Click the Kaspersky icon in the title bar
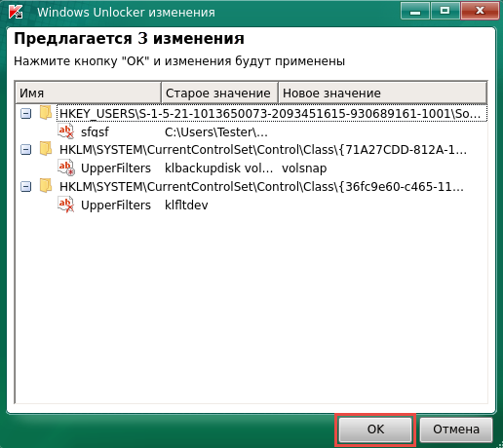 pyautogui.click(x=16, y=12)
